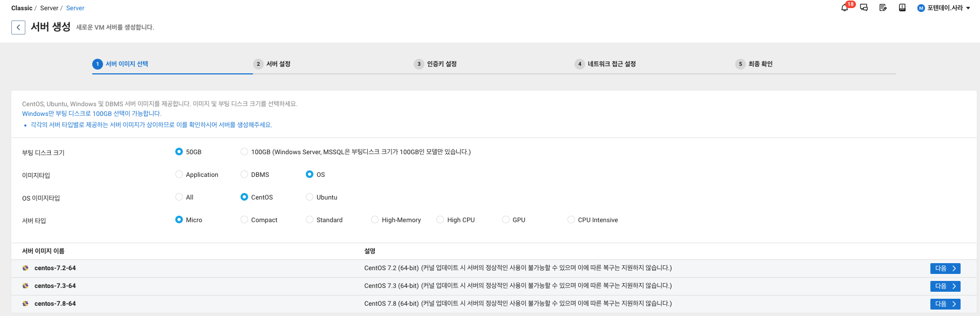The image size is (980, 316).
Task: Select GPU server type
Action: pos(506,219)
